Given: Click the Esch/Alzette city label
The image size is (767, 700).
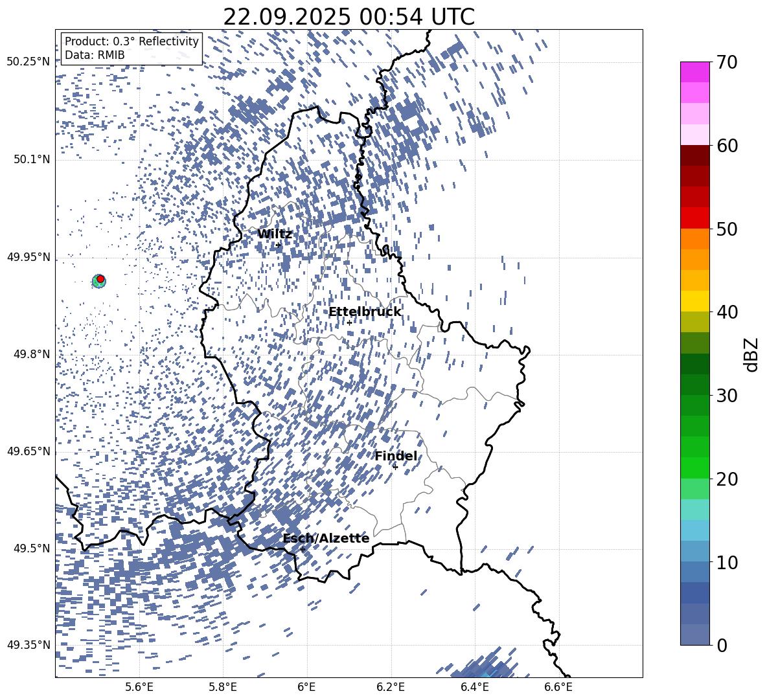Looking at the screenshot, I should pos(326,538).
